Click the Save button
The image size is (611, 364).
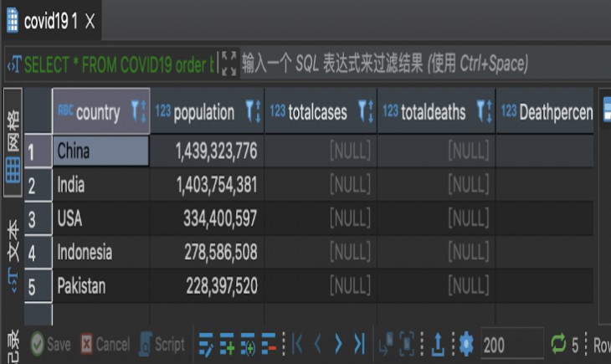[51, 345]
